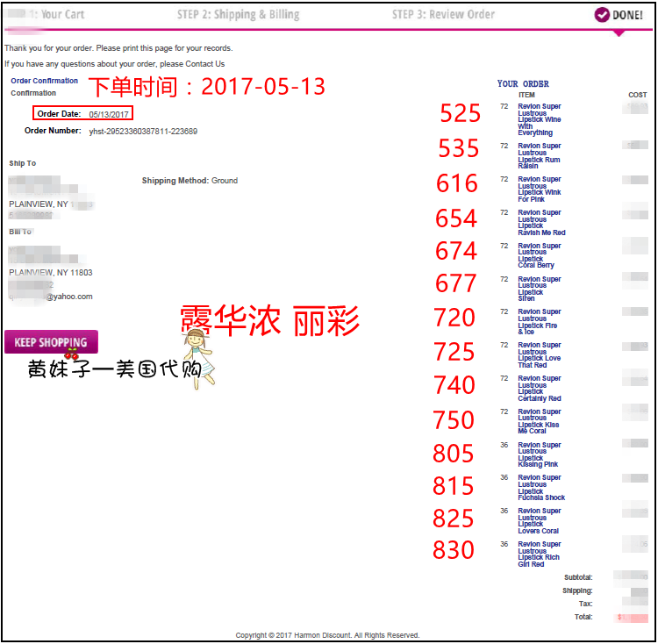The height and width of the screenshot is (644, 658).
Task: Select the Tax: label
Action: pyautogui.click(x=586, y=604)
